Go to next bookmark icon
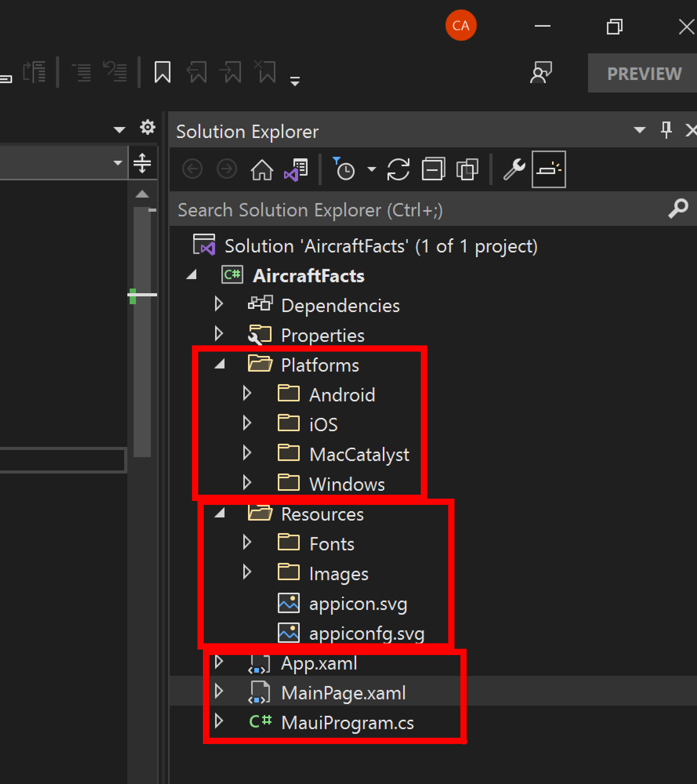This screenshot has width=697, height=784. (231, 72)
